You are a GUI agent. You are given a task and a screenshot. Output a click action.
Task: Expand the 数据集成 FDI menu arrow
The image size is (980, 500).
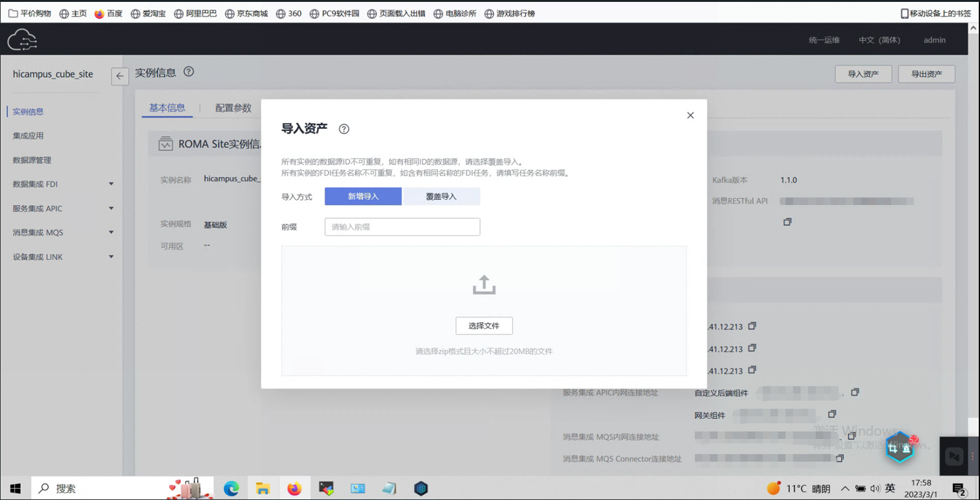click(111, 184)
